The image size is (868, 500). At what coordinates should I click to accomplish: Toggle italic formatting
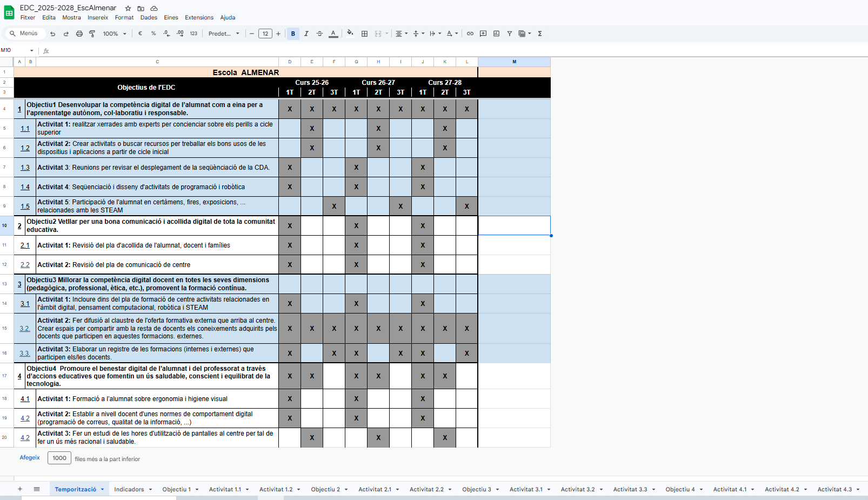coord(306,34)
